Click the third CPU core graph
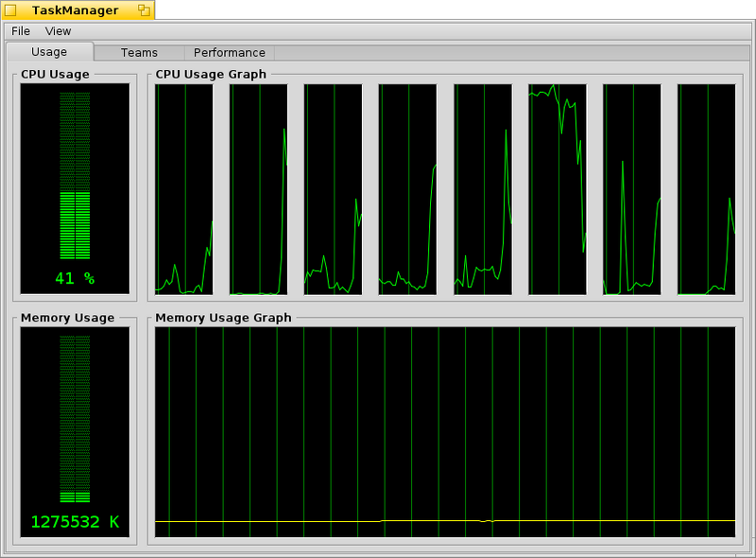 (334, 189)
